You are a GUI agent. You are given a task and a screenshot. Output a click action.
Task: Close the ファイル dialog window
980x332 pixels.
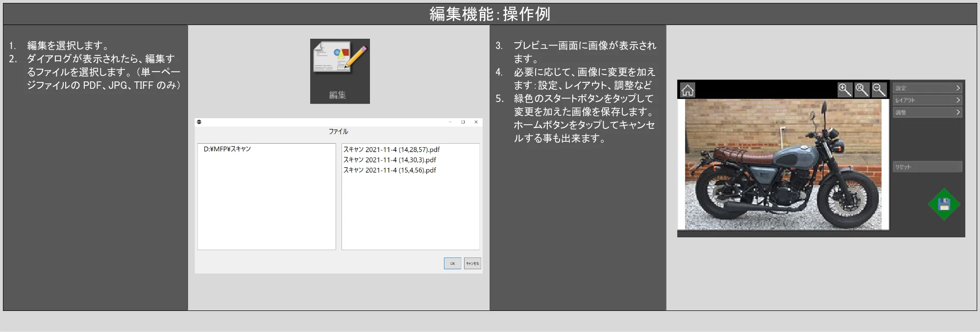coord(476,122)
